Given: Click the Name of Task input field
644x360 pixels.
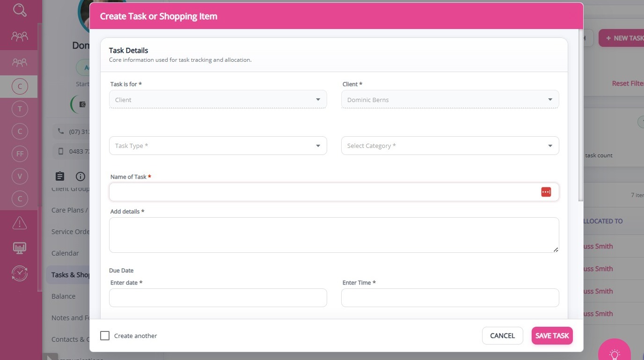Looking at the screenshot, I should point(334,192).
